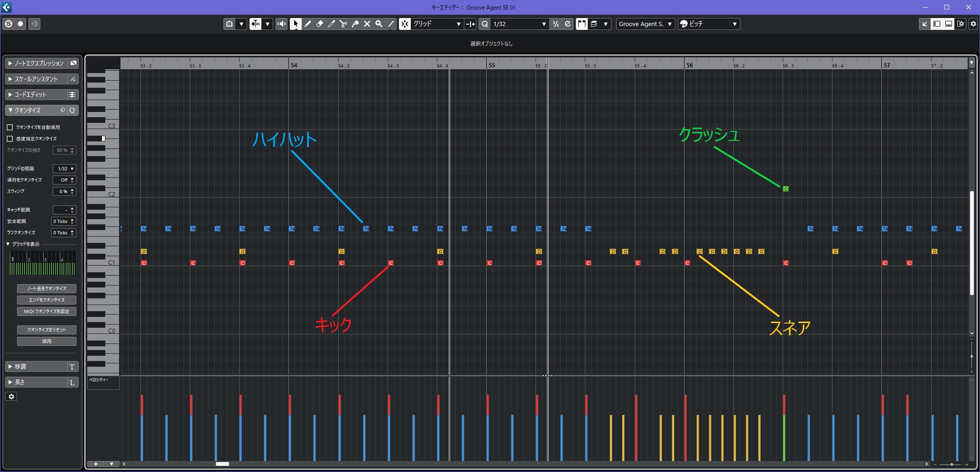Image resolution: width=980 pixels, height=472 pixels.
Task: Activate the Zoom magnifier tool
Action: [x=379, y=24]
